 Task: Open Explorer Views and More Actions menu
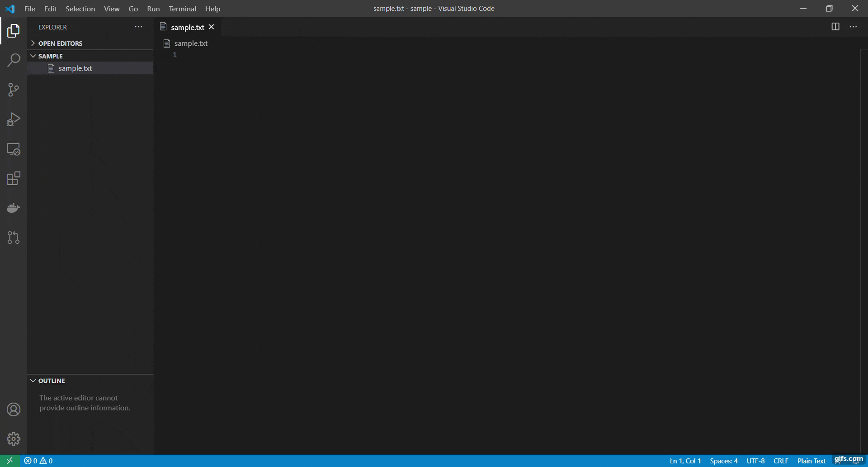click(138, 27)
